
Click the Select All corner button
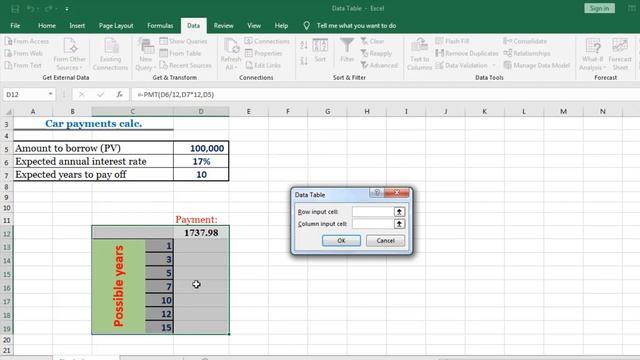[x=7, y=111]
